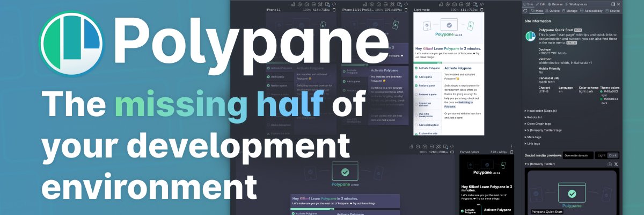The image size is (644, 215).
Task: Take screenshot of the Twitter preview via camera icon
Action: coord(609,164)
